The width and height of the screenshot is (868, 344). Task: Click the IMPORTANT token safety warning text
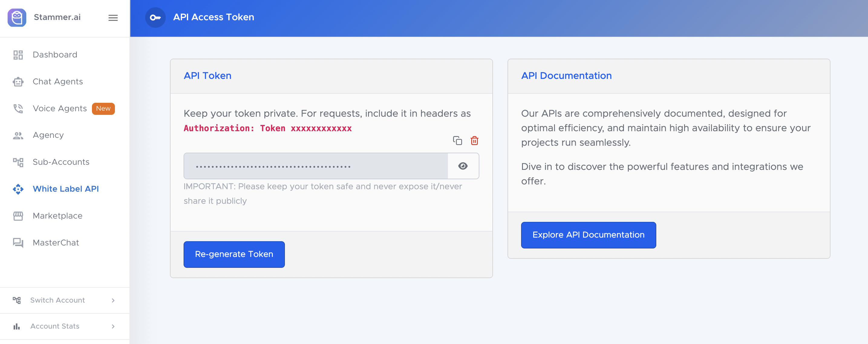coord(323,194)
